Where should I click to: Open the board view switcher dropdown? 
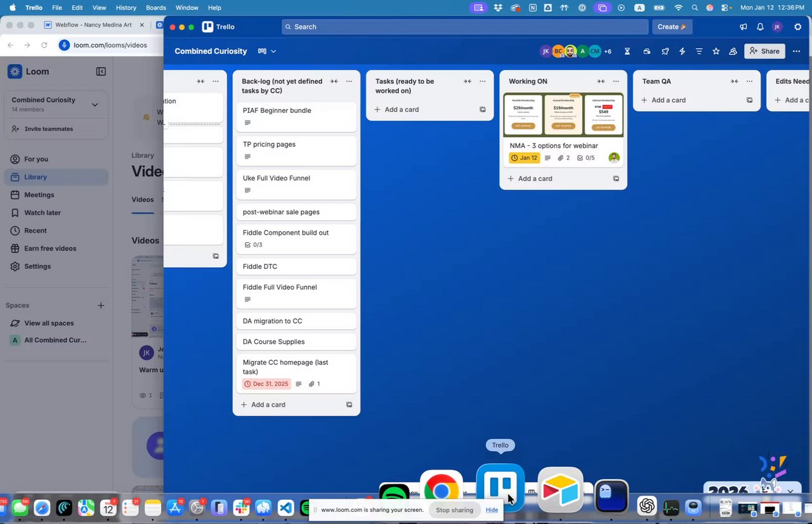[x=267, y=51]
